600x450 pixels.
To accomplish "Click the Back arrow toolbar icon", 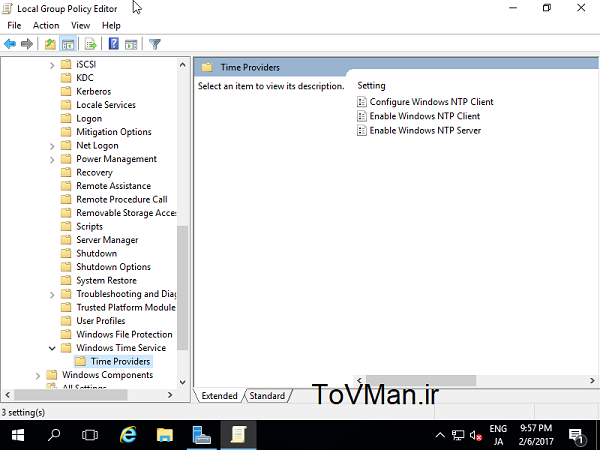I will point(10,44).
